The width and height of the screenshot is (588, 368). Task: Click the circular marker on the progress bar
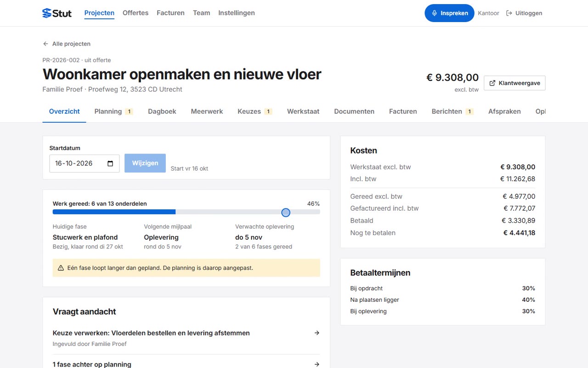tap(286, 212)
